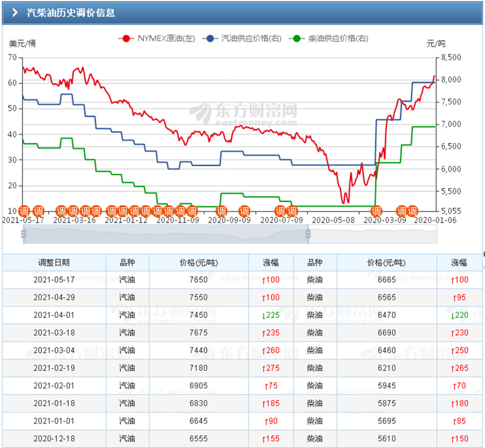The image size is (485, 448).
Task: Toggle the NYMEX原油(左) legend series
Action: tap(157, 38)
